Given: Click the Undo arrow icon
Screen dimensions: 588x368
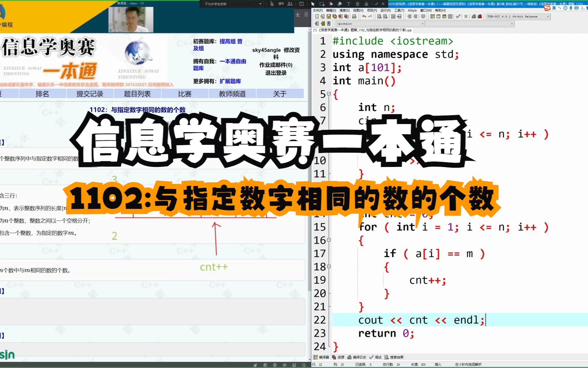Looking at the screenshot, I should click(364, 16).
